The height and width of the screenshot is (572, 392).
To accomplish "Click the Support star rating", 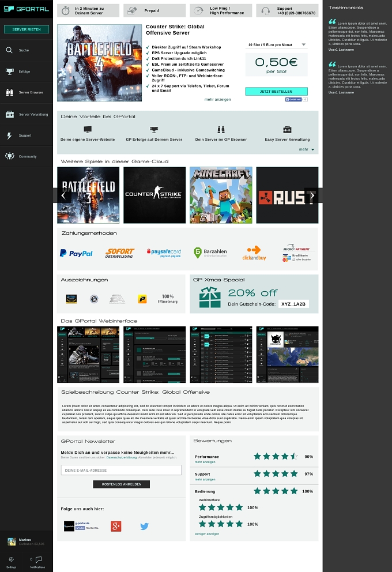I will [276, 473].
